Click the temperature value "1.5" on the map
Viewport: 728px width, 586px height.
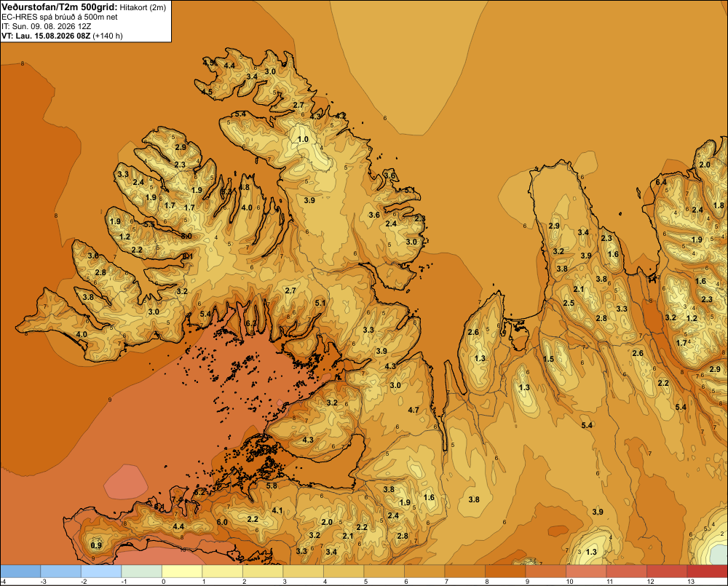pos(549,359)
